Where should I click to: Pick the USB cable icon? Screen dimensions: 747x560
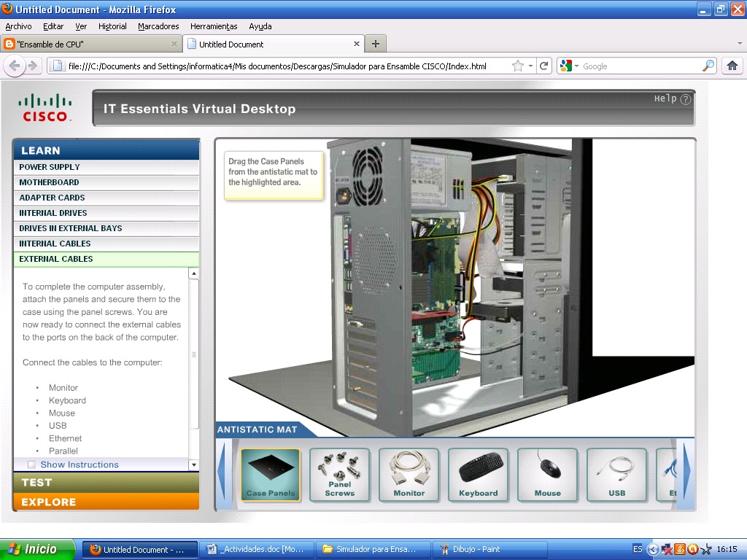[616, 475]
